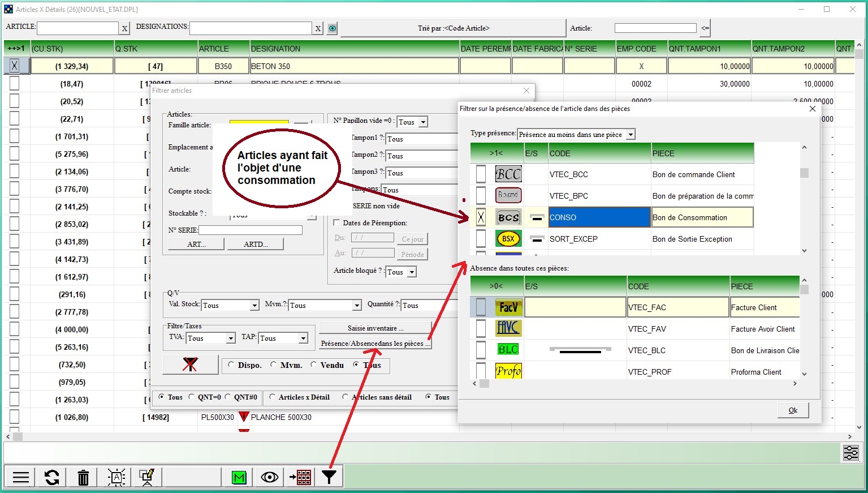This screenshot has height=493, width=868.
Task: Click the red icon for VTEC_BPC
Action: (x=508, y=195)
